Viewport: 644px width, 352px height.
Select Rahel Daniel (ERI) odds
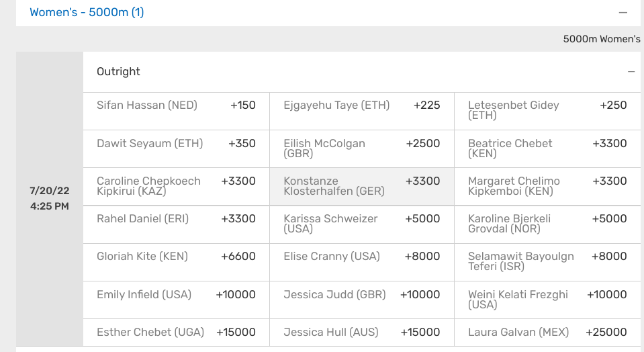point(176,224)
